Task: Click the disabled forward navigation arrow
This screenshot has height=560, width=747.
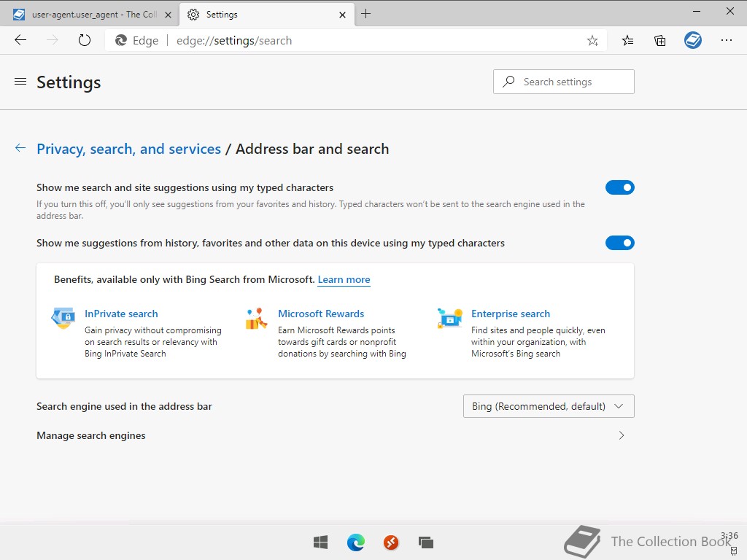Action: (53, 40)
